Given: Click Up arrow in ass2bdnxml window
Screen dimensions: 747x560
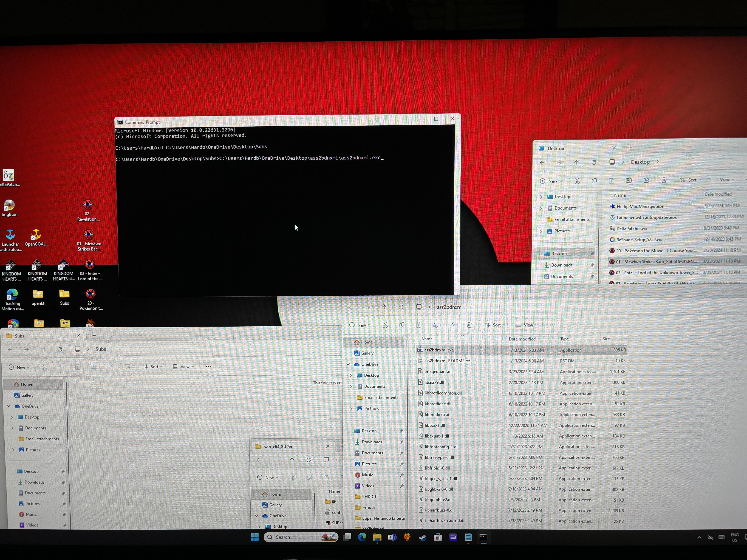Looking at the screenshot, I should pyautogui.click(x=384, y=307).
